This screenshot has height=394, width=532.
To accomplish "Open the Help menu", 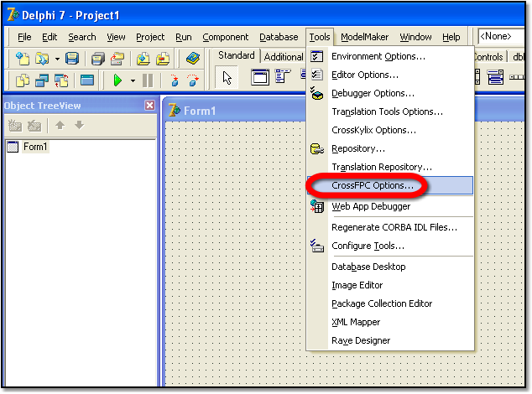I will pos(451,37).
